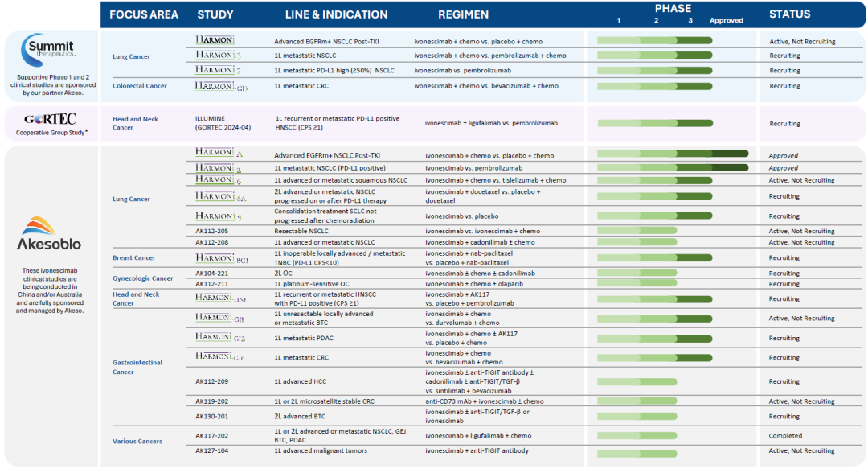
Task: Click the FOCUS AREA column header
Action: tap(144, 15)
